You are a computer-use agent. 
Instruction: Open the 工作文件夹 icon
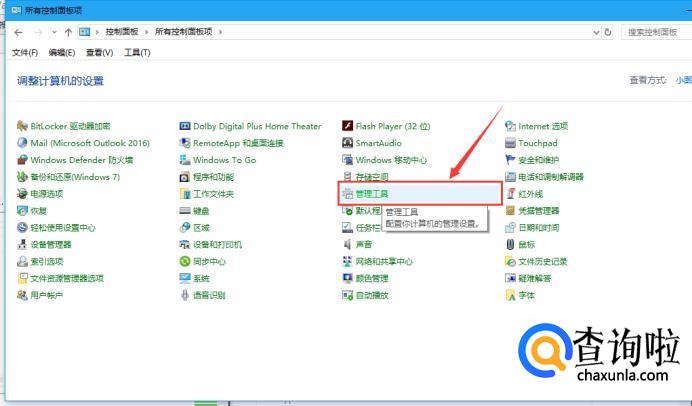point(185,194)
